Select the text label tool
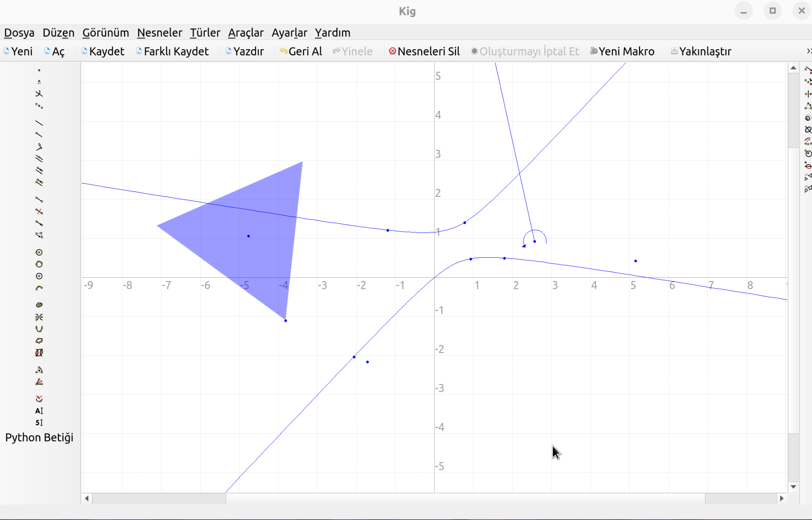 (x=39, y=411)
